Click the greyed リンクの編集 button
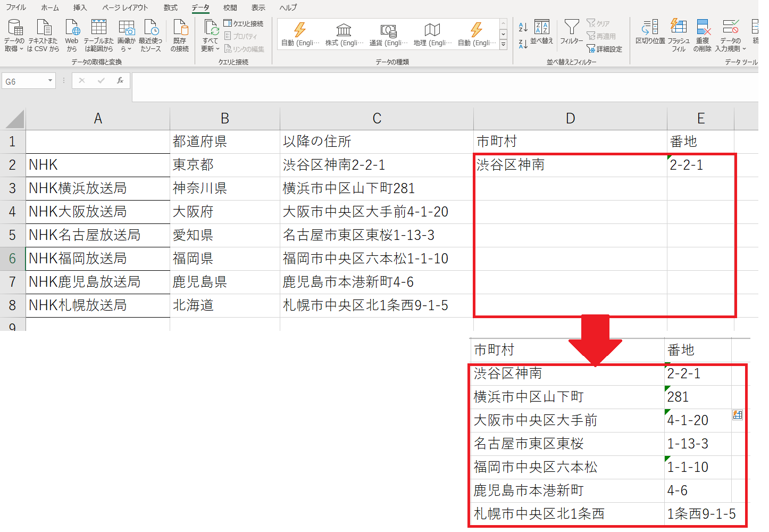This screenshot has height=532, width=769. (244, 49)
